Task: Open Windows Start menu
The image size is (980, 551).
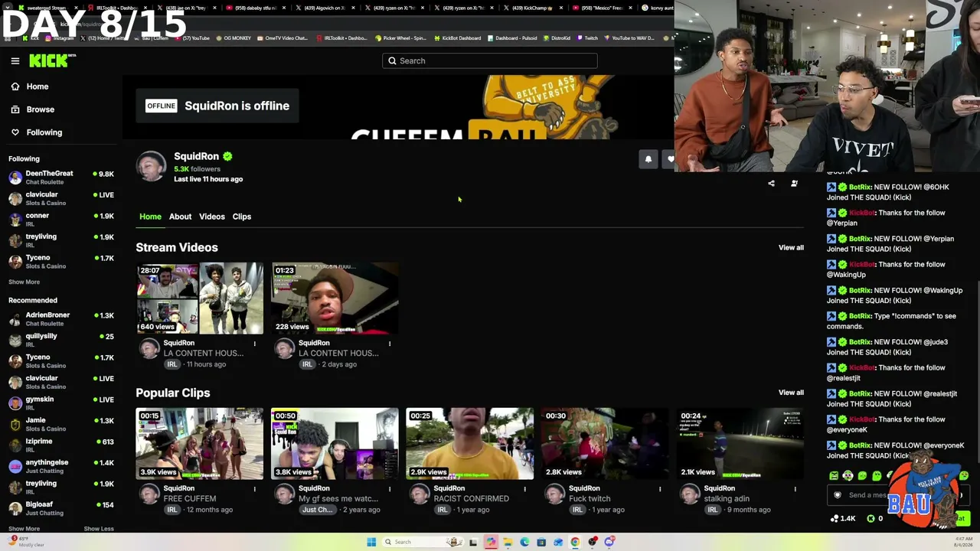Action: pos(371,542)
